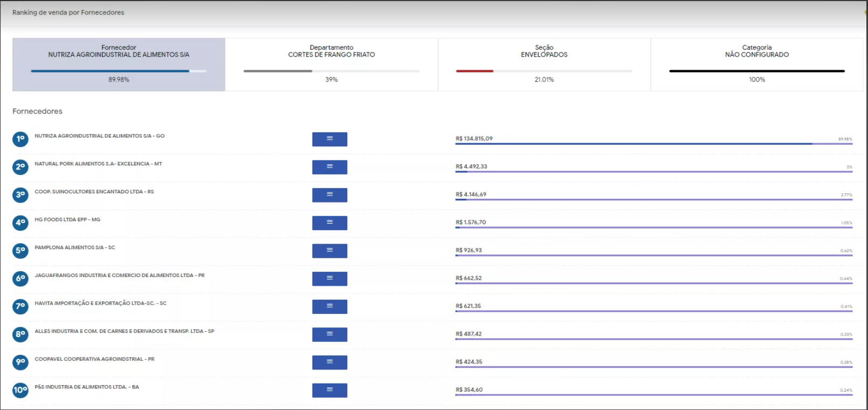This screenshot has width=868, height=410.
Task: Click menu icon beside Jaguafrangos Industria
Action: click(x=329, y=279)
